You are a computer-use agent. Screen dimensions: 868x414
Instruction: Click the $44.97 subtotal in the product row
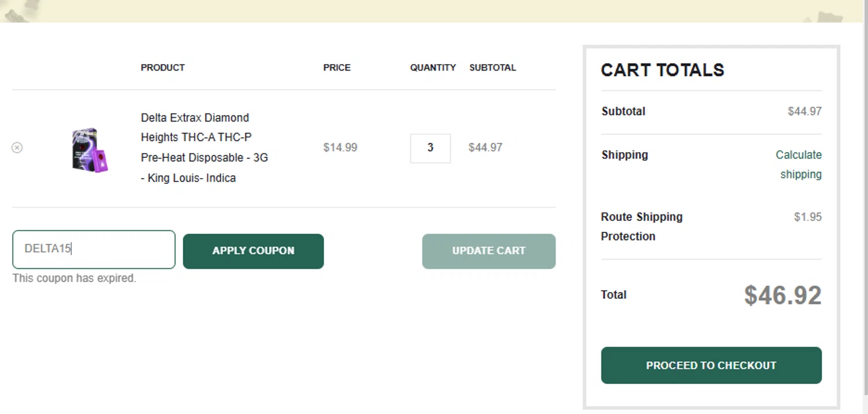(x=486, y=147)
